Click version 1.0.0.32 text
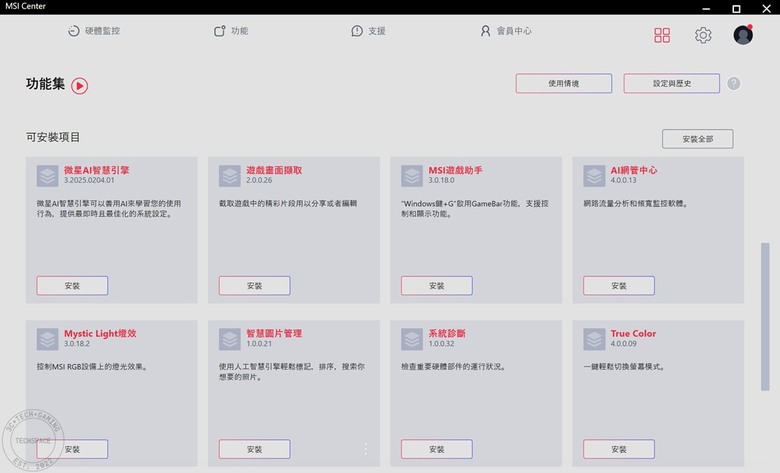The width and height of the screenshot is (780, 473). coord(441,344)
